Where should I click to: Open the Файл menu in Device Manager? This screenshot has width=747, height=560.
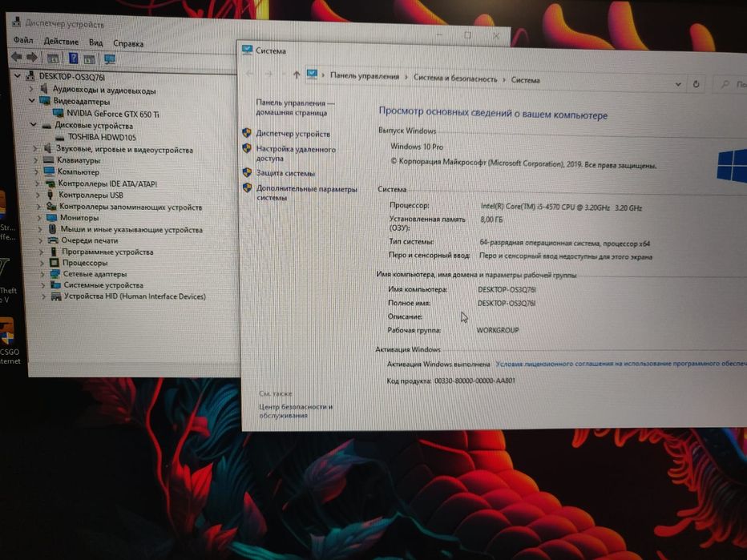click(23, 40)
